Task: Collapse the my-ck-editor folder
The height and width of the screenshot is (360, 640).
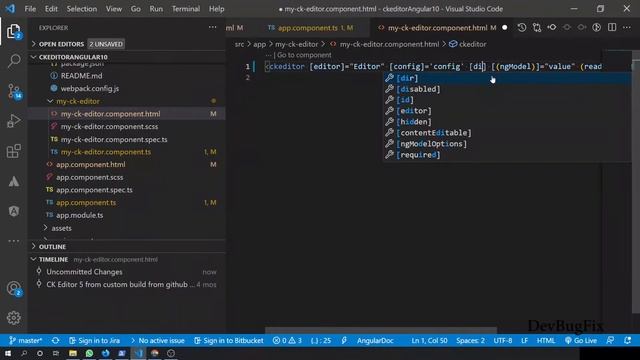Action: (x=78, y=101)
